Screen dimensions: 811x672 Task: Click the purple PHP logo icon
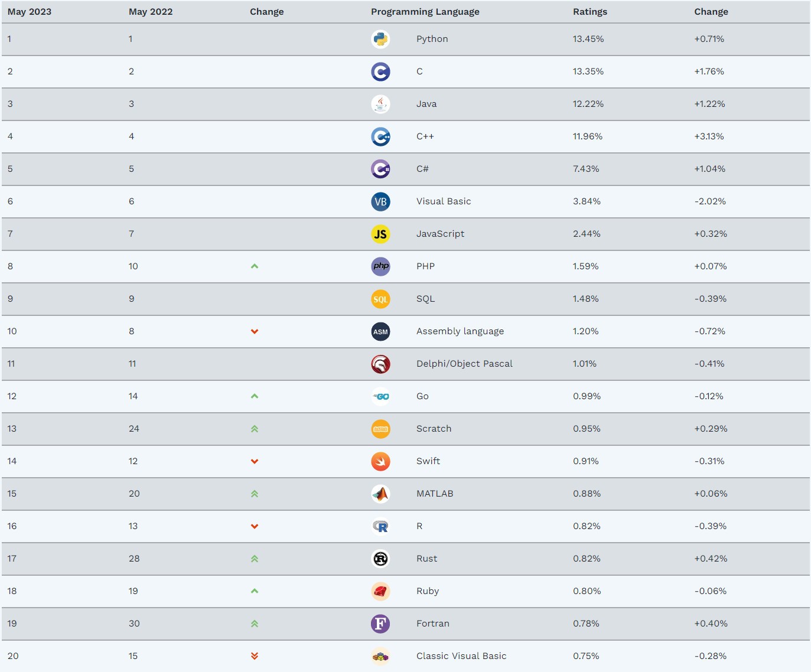click(x=380, y=266)
